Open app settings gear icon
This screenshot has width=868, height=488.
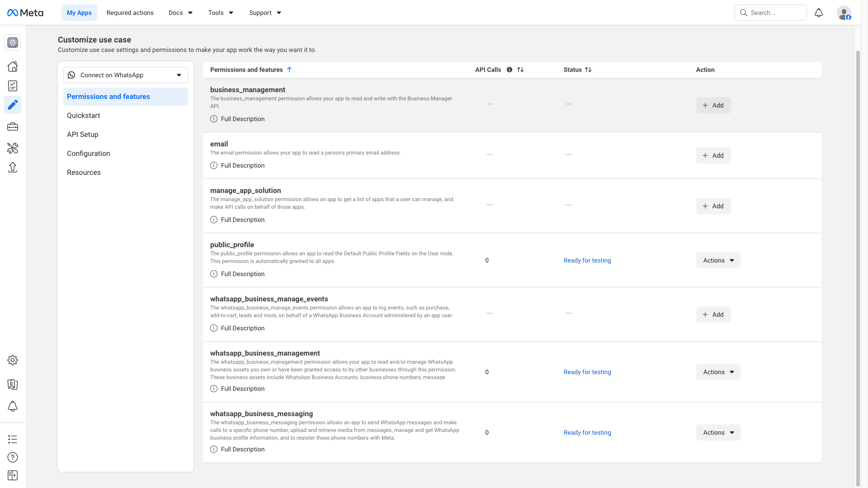click(13, 360)
